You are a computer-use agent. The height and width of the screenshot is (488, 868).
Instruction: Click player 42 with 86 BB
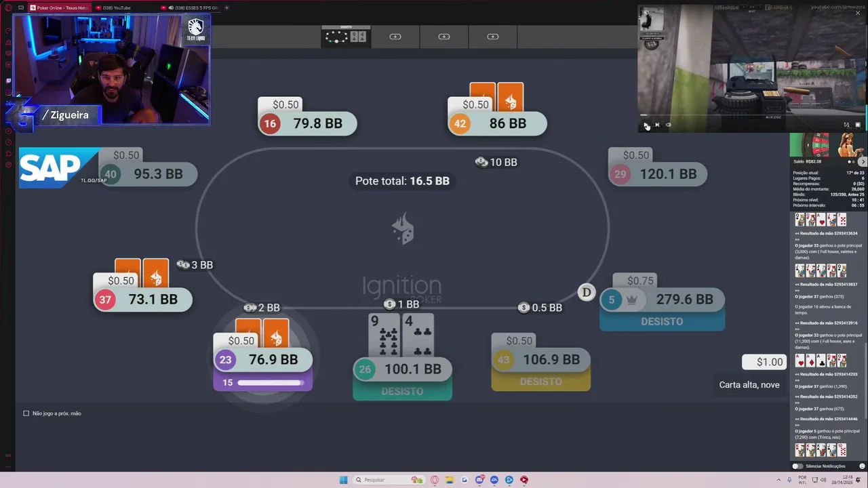point(497,123)
